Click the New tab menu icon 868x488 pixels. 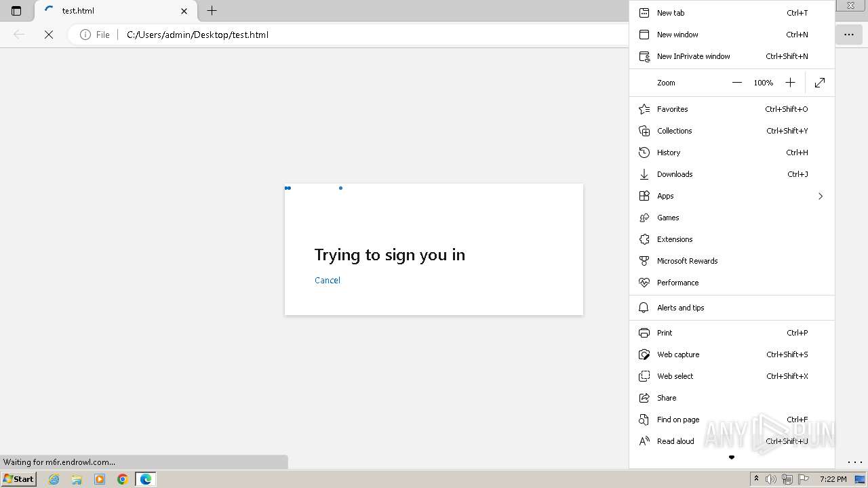click(644, 13)
